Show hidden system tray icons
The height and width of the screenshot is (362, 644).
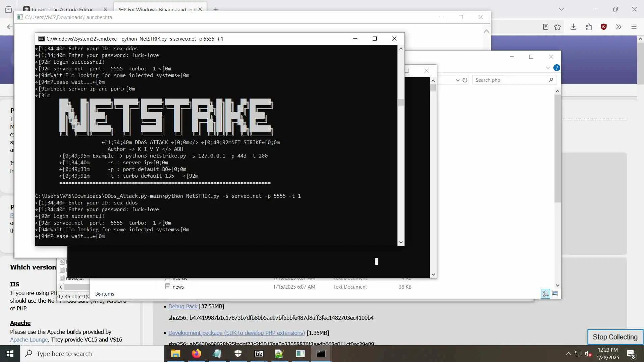pos(568,354)
